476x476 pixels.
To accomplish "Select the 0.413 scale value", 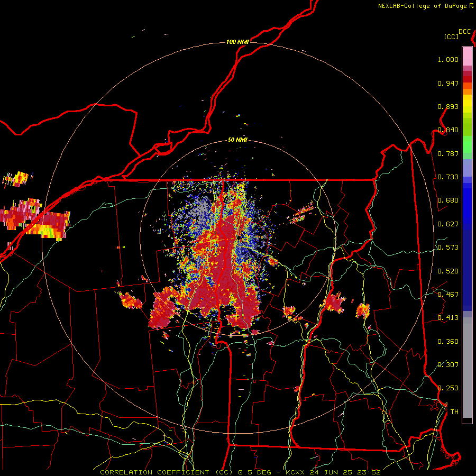I will 448,318.
